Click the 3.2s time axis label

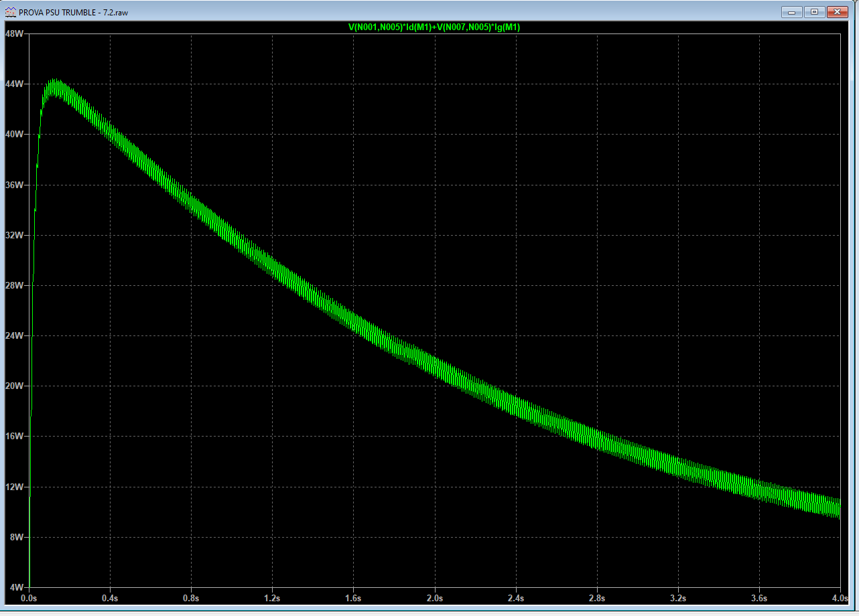pyautogui.click(x=677, y=597)
